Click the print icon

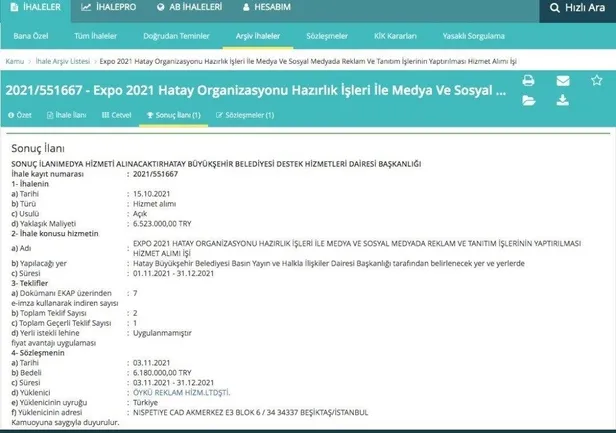pos(529,81)
